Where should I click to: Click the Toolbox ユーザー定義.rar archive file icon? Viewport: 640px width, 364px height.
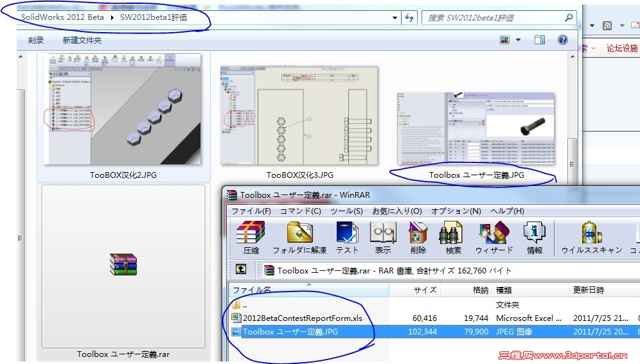pyautogui.click(x=123, y=264)
